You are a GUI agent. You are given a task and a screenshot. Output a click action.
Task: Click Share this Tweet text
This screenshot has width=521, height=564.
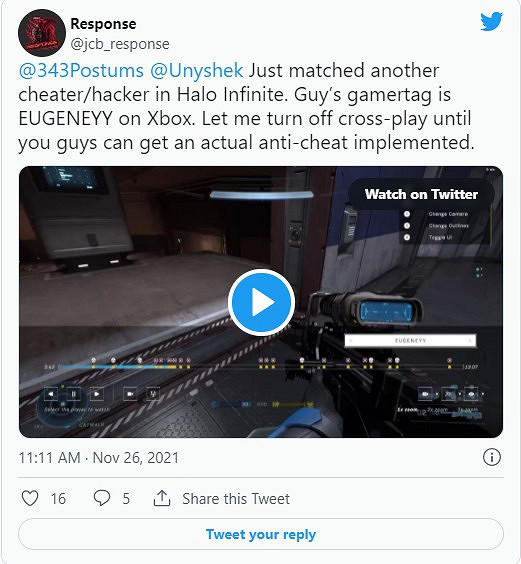pyautogui.click(x=236, y=499)
